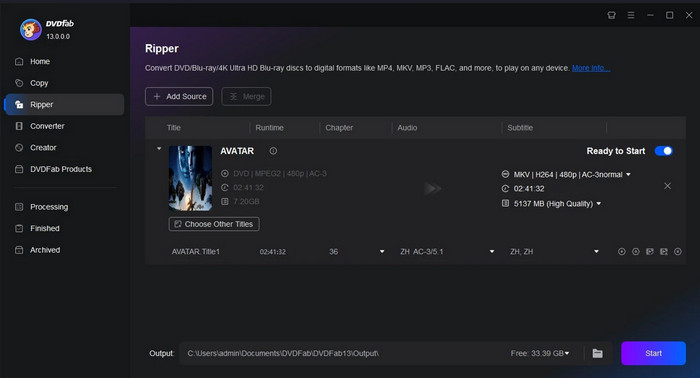Image resolution: width=700 pixels, height=378 pixels.
Task: Click the output format disc icon beside MKV
Action: tap(505, 174)
